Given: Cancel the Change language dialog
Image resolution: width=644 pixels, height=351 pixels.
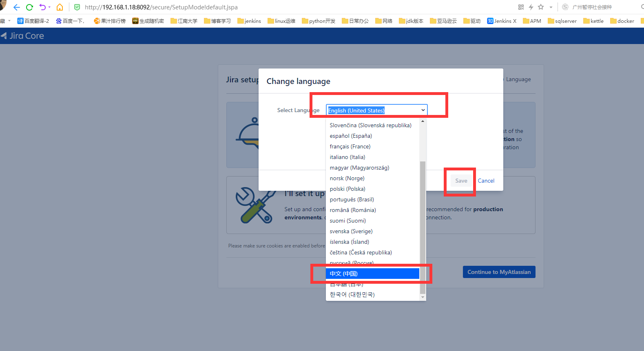Looking at the screenshot, I should click(486, 181).
